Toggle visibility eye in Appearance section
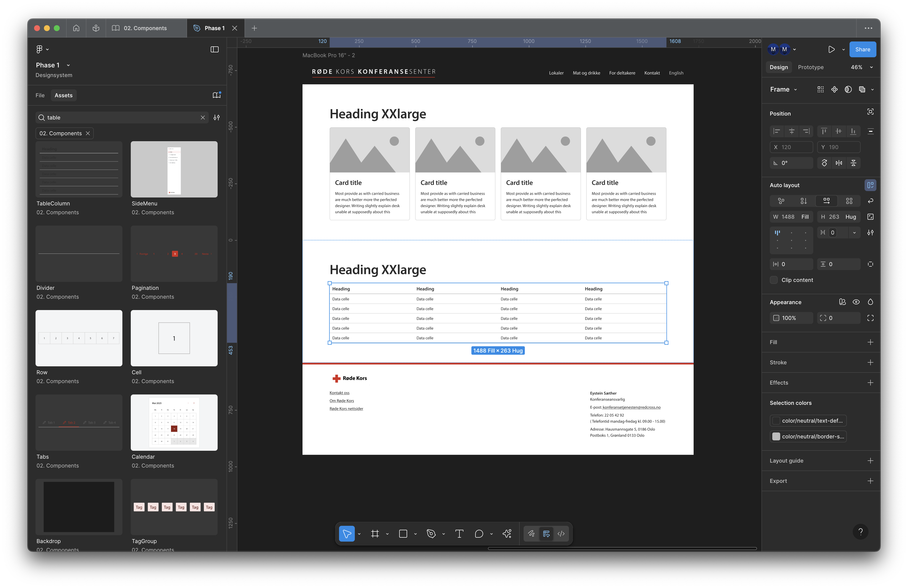Image resolution: width=908 pixels, height=588 pixels. (x=856, y=302)
